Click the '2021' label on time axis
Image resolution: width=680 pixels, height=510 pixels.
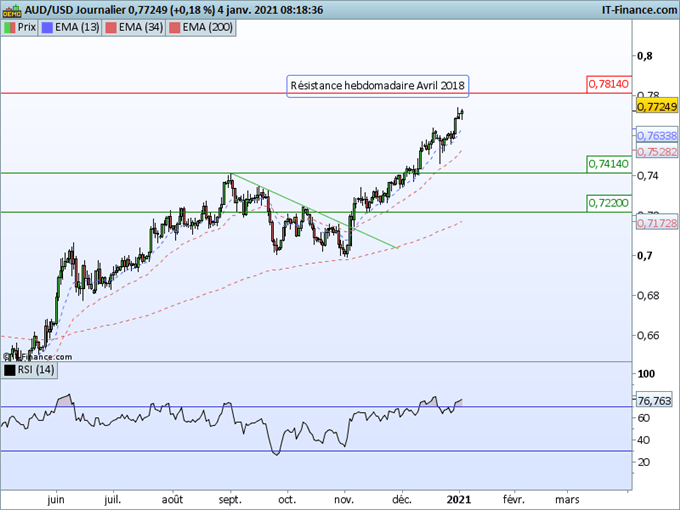(459, 500)
